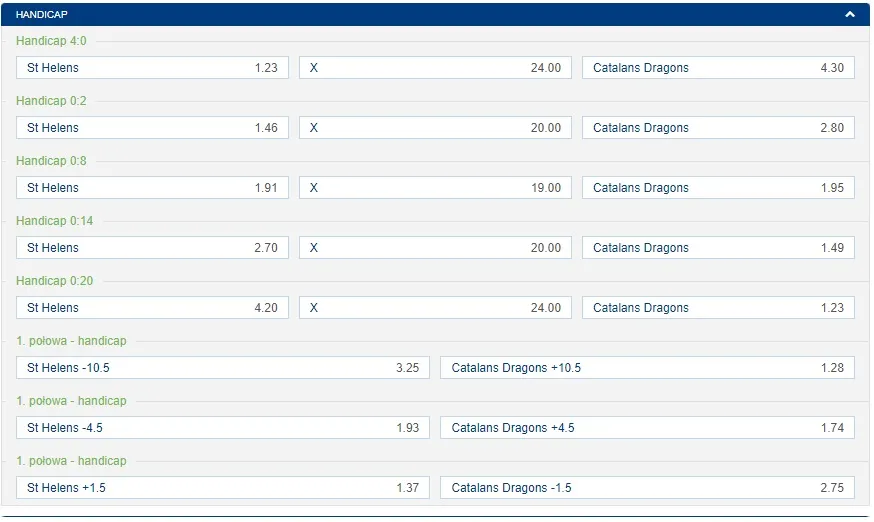This screenshot has width=874, height=522.
Task: Choose Catalans Dragons at 2.80 odds
Action: 718,128
